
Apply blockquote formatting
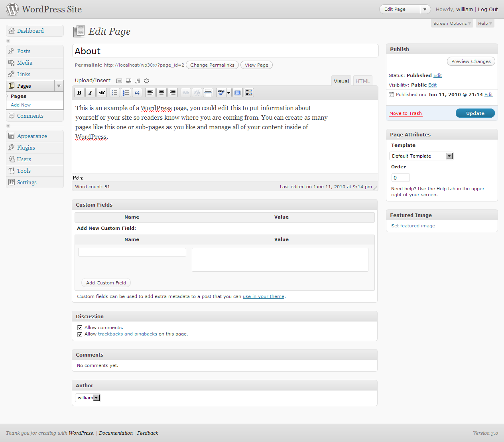pos(137,93)
